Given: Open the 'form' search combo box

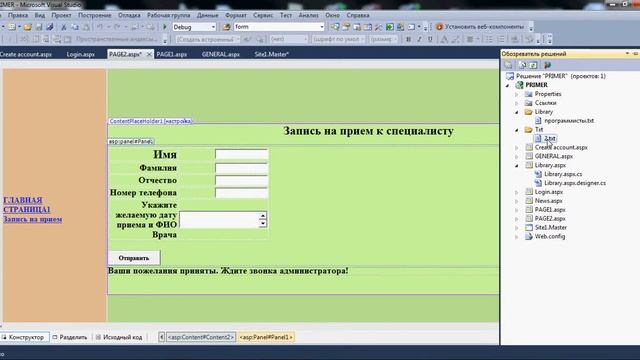Looking at the screenshot, I should tap(279, 27).
